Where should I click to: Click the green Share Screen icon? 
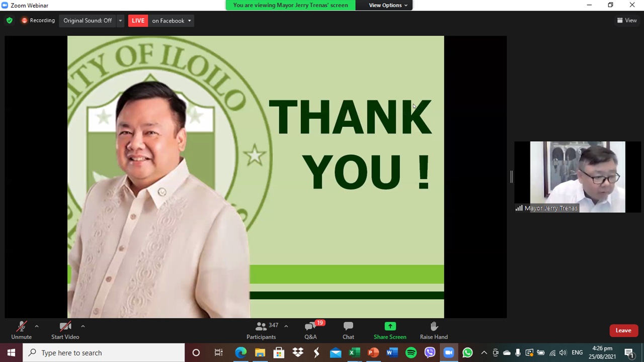(390, 326)
